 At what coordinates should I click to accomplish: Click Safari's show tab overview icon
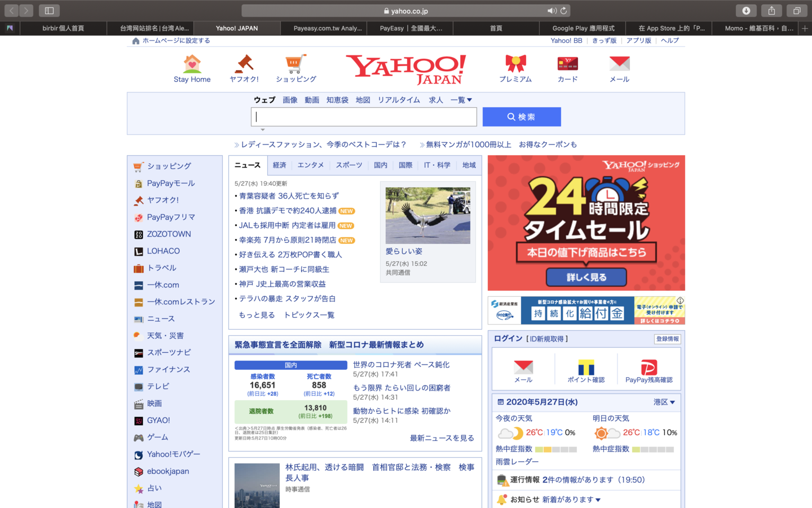pos(797,11)
